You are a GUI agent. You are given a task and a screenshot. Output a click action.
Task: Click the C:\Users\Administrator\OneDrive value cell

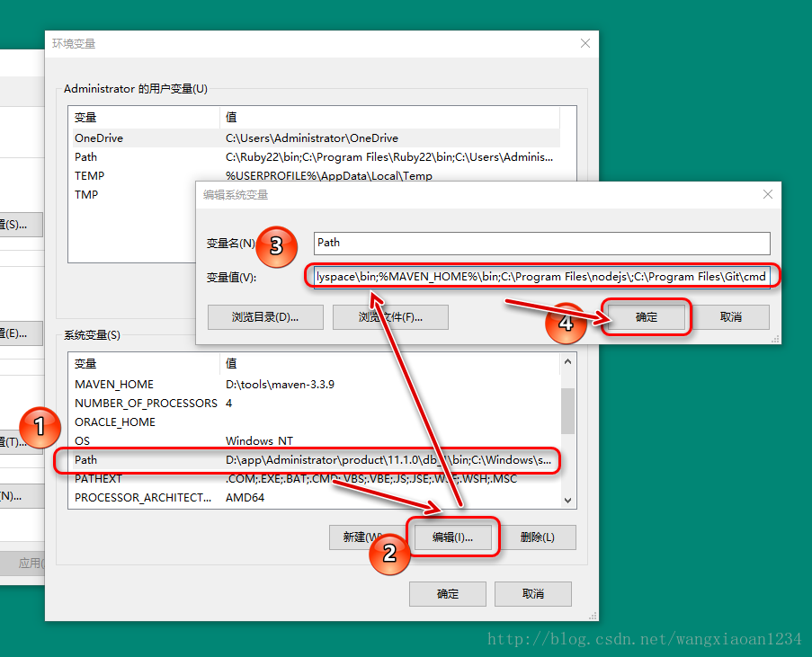(312, 138)
